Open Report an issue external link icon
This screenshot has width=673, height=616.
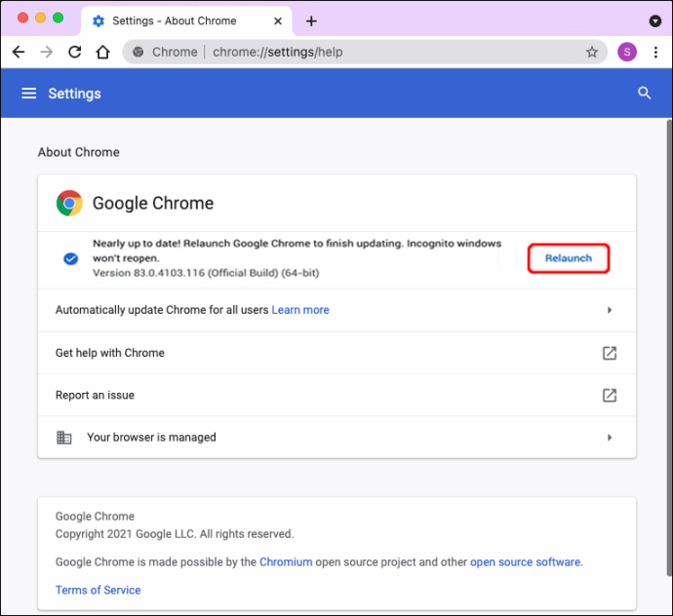coord(610,395)
